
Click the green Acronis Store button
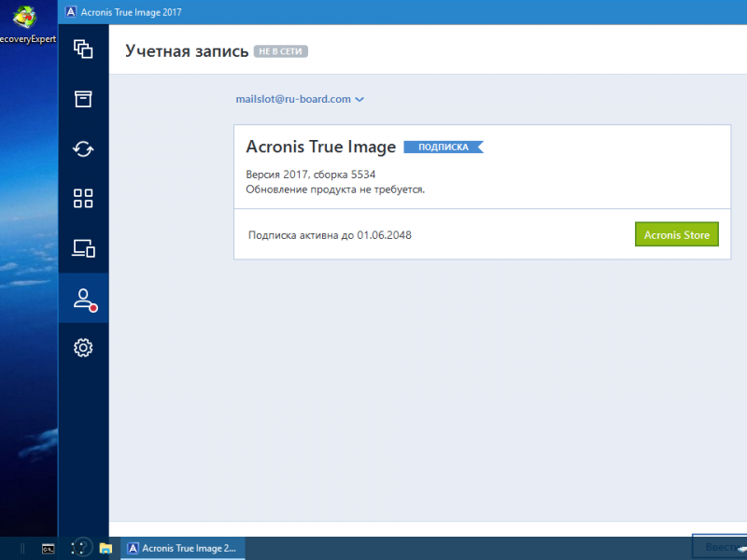click(676, 234)
